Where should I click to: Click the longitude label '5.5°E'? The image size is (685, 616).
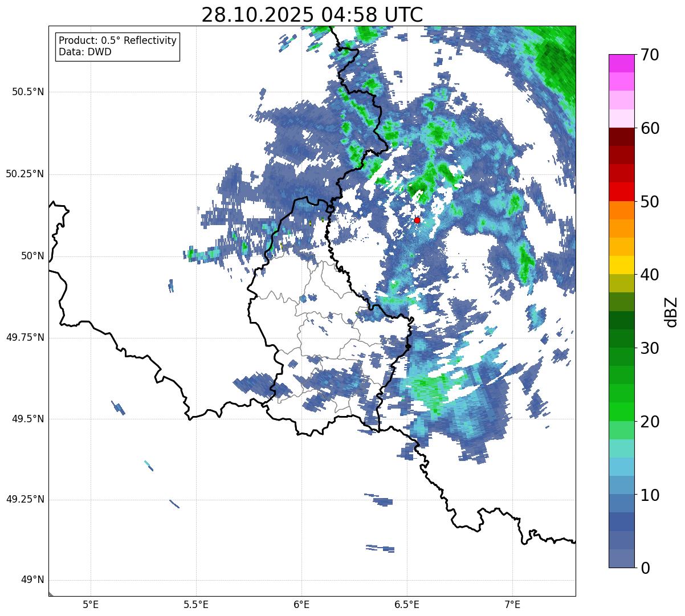(196, 604)
